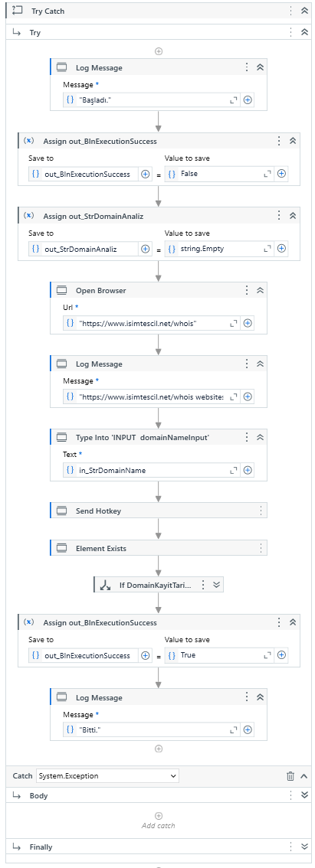Click plus next to Save to field of False assign

click(x=146, y=174)
